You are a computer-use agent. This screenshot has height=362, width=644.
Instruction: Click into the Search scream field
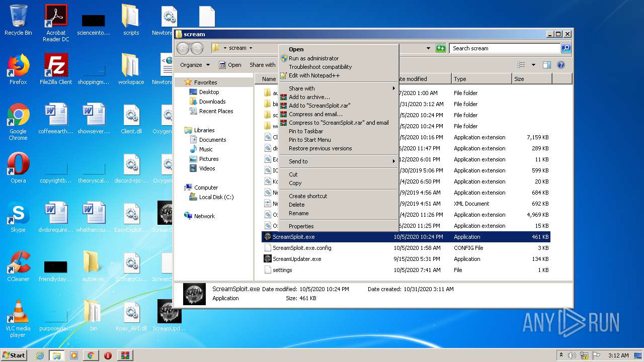(x=505, y=48)
